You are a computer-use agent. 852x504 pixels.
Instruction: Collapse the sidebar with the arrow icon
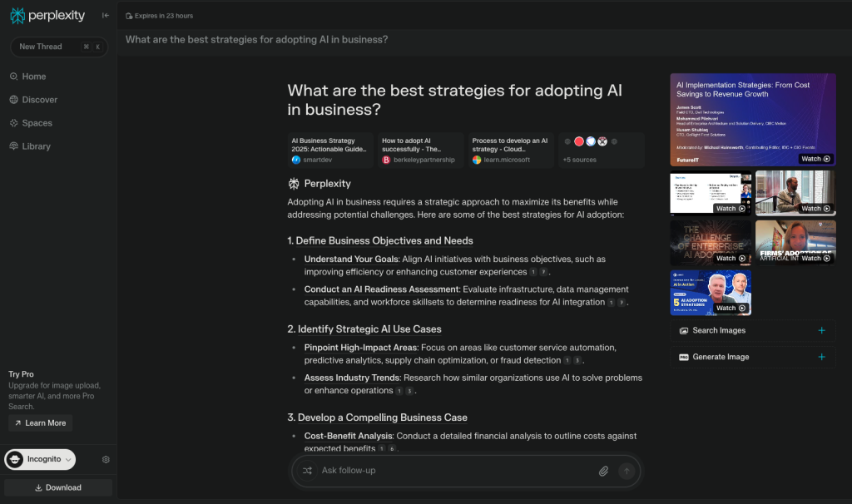106,16
